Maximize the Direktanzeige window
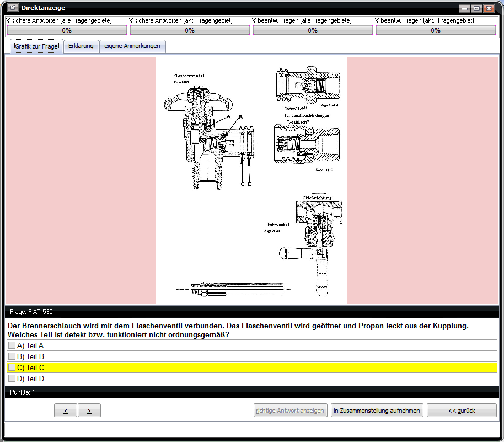Viewport: 504px width, 442px height. pos(476,8)
